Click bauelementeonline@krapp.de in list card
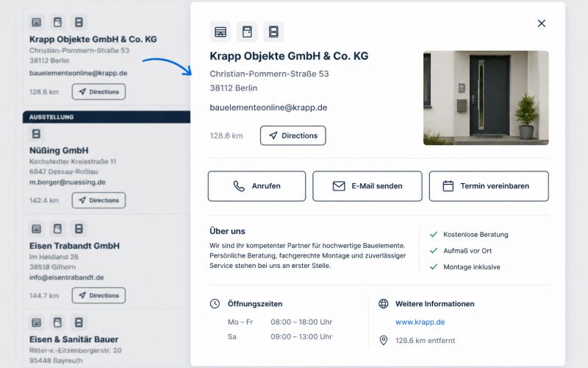 (79, 73)
